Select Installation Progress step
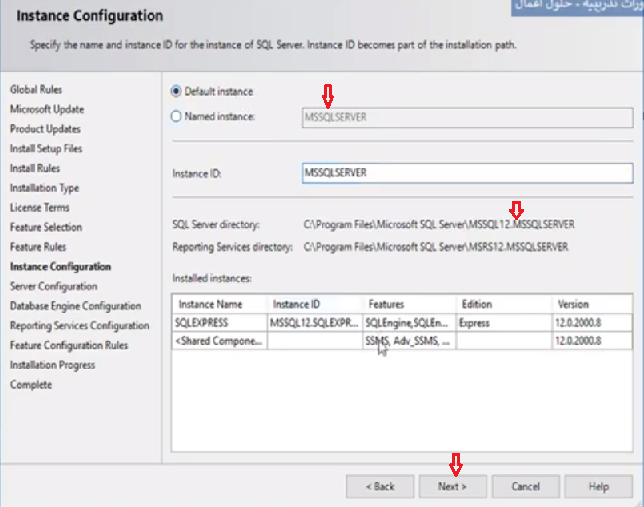Viewport: 644px width, 507px height. [x=53, y=365]
